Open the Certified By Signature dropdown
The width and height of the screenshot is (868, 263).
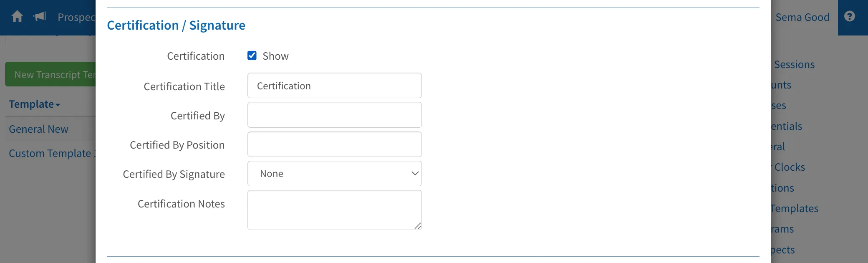(x=335, y=174)
